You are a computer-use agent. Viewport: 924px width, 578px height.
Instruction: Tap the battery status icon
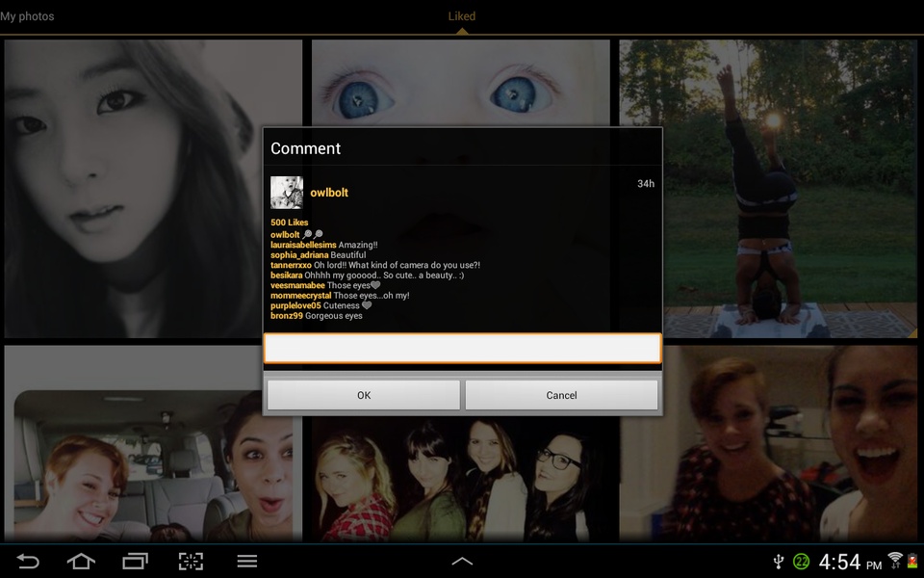click(x=912, y=561)
